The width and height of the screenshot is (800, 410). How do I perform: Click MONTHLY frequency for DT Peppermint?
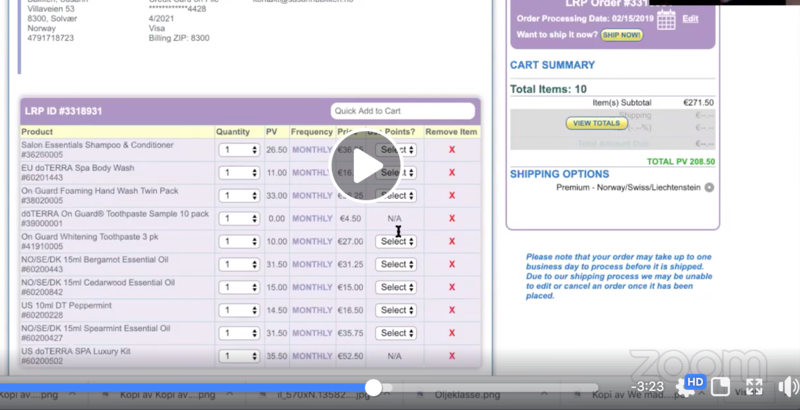click(x=312, y=310)
